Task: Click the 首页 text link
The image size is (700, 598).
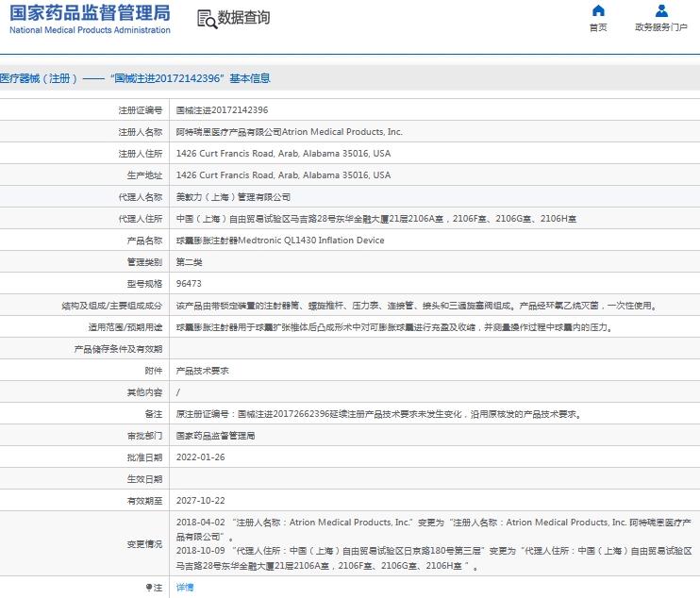Action: click(x=598, y=27)
